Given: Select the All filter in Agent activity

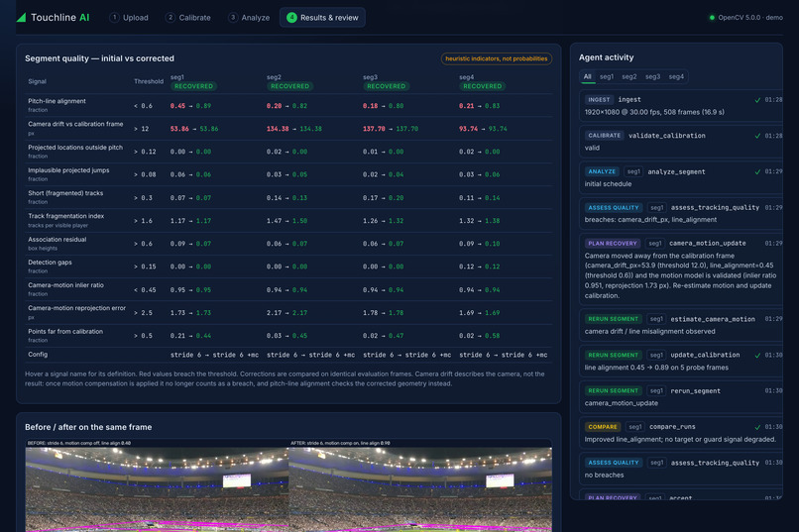Looking at the screenshot, I should 588,77.
